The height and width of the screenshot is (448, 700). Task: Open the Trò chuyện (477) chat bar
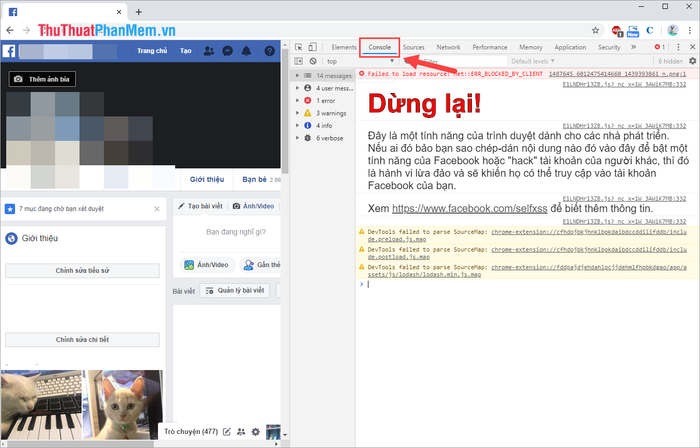[191, 431]
